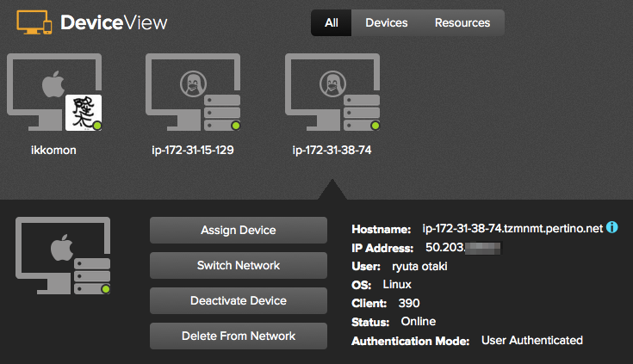
Task: Click the ikkomon device label
Action: pos(53,150)
